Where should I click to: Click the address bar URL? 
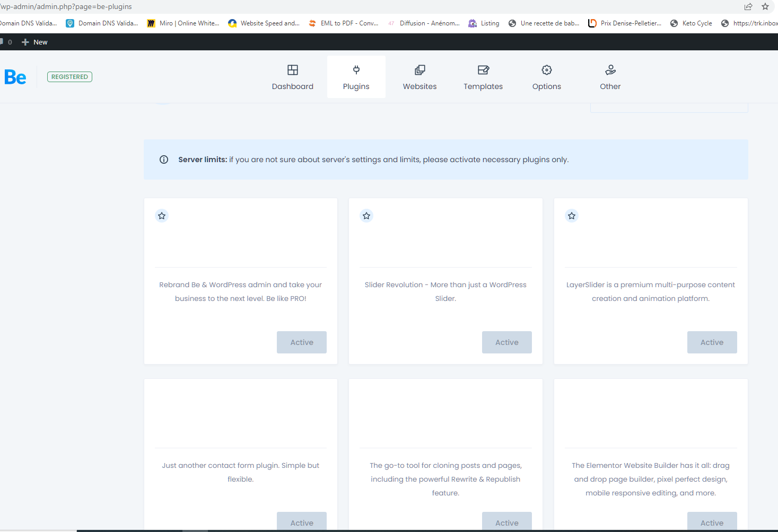click(x=66, y=7)
